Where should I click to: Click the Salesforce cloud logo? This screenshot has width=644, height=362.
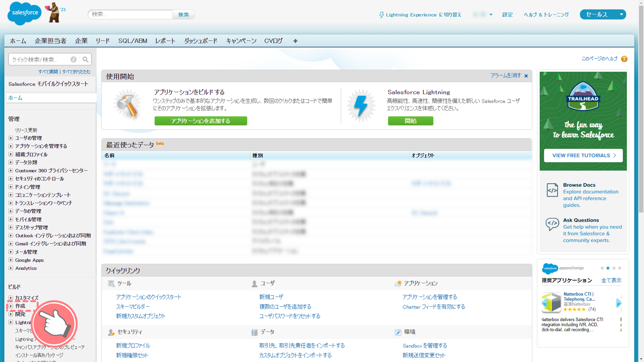click(x=24, y=13)
